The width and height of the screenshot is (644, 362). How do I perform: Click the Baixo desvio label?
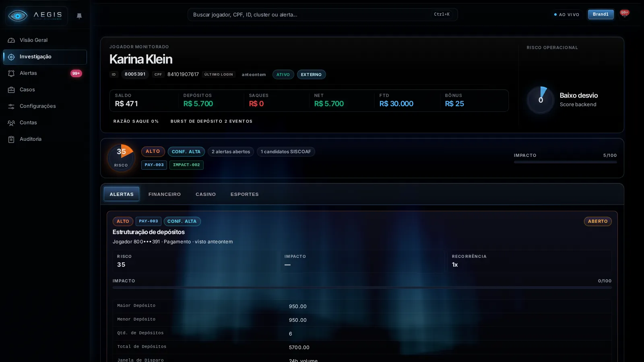tap(579, 95)
